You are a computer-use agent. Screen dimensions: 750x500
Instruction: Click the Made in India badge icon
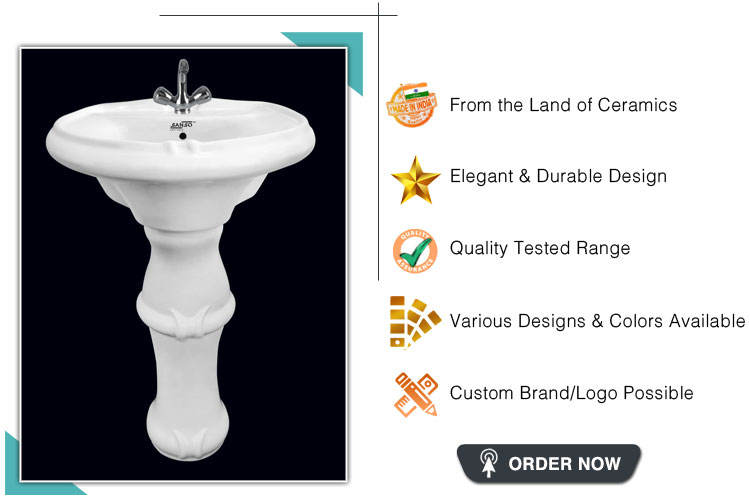(412, 105)
